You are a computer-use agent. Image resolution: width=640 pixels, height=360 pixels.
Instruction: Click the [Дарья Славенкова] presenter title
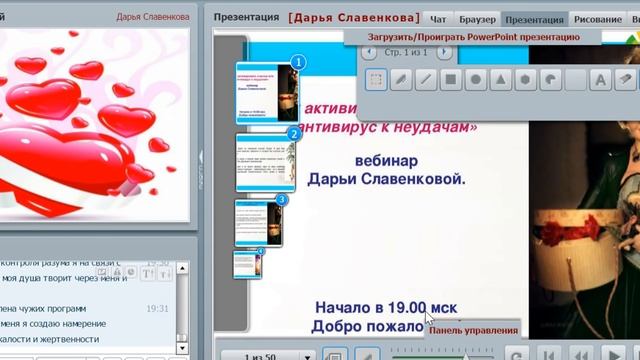click(x=354, y=18)
